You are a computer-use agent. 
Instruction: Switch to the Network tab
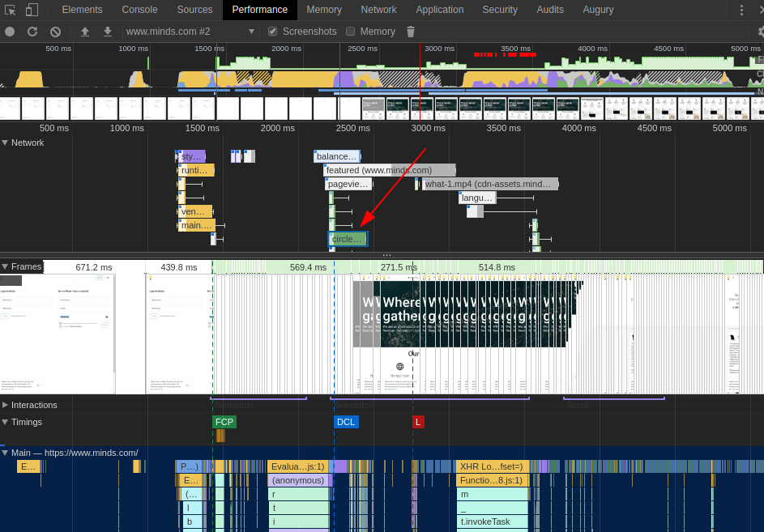[x=378, y=10]
